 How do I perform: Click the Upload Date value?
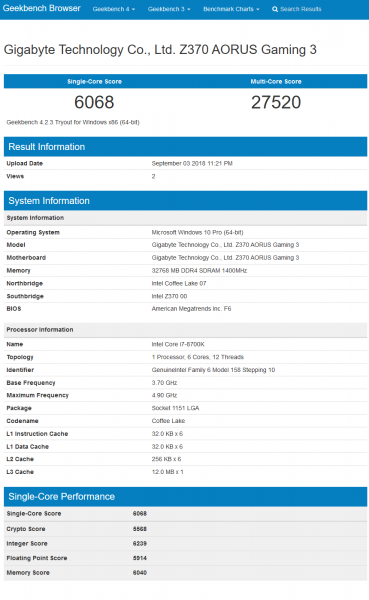click(x=192, y=163)
